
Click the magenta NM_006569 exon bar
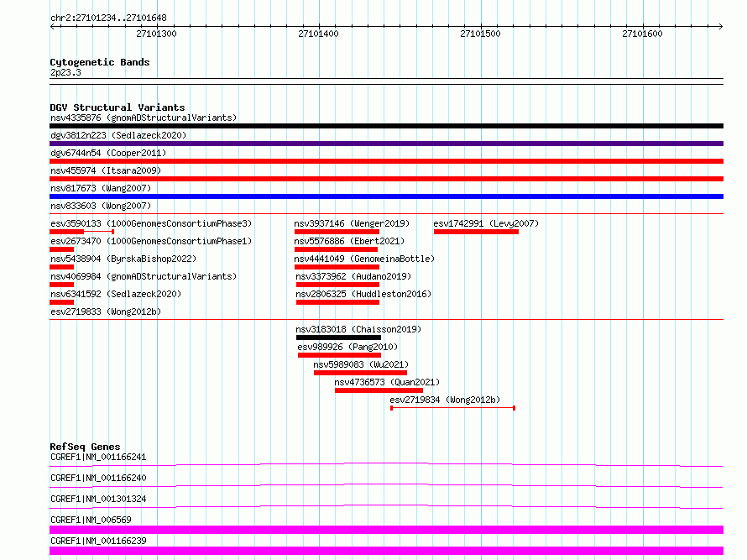pyautogui.click(x=386, y=530)
